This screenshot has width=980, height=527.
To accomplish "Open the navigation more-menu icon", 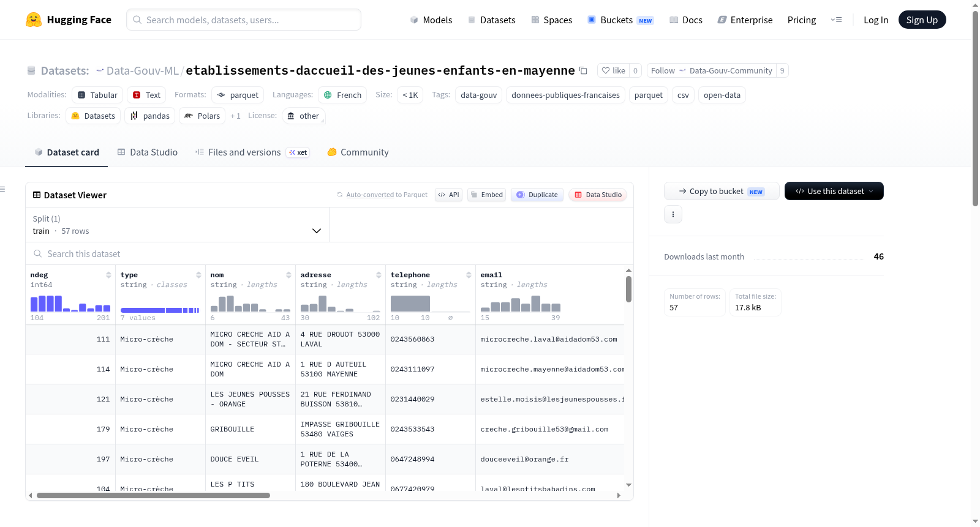I will tap(836, 20).
